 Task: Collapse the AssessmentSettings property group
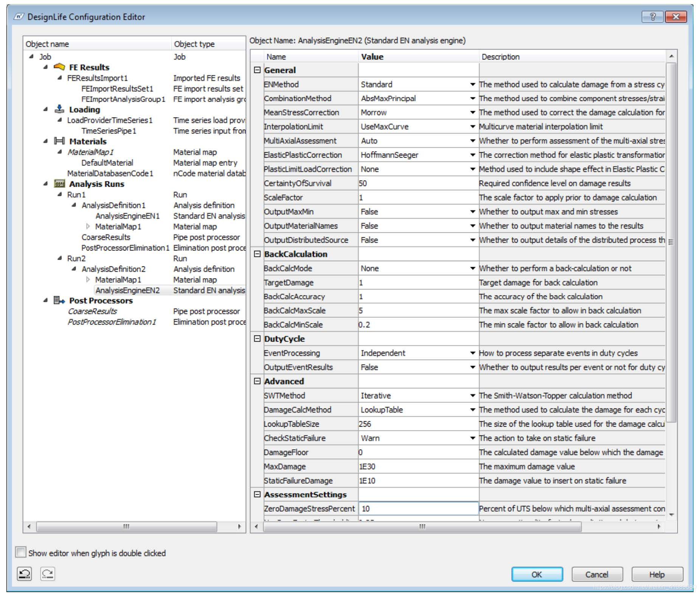[257, 494]
